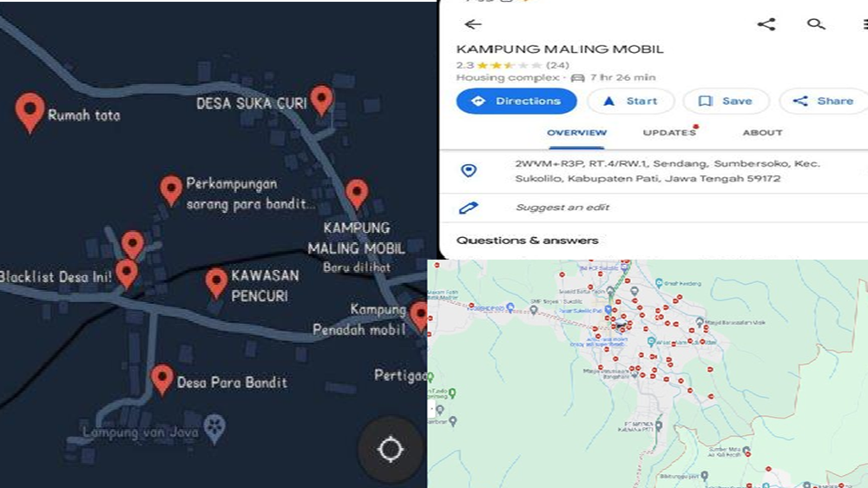Open the About tab

click(762, 132)
